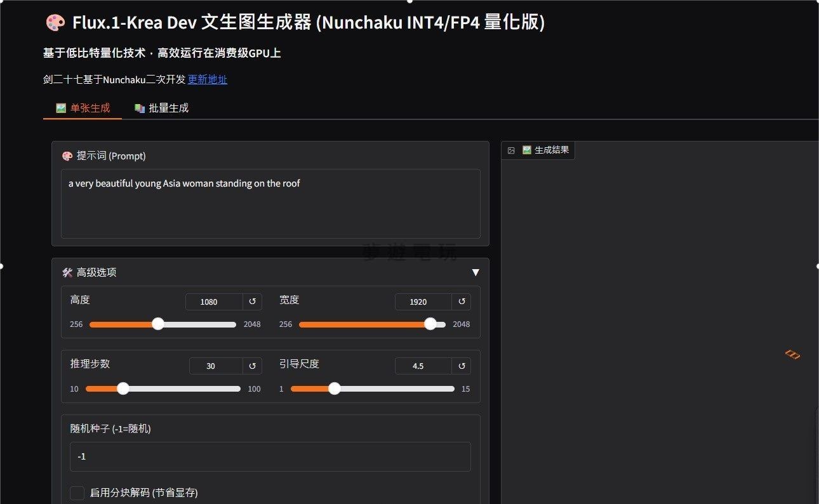Click the 引导尺度 guidance slider handle
This screenshot has height=504, width=819.
coord(334,388)
